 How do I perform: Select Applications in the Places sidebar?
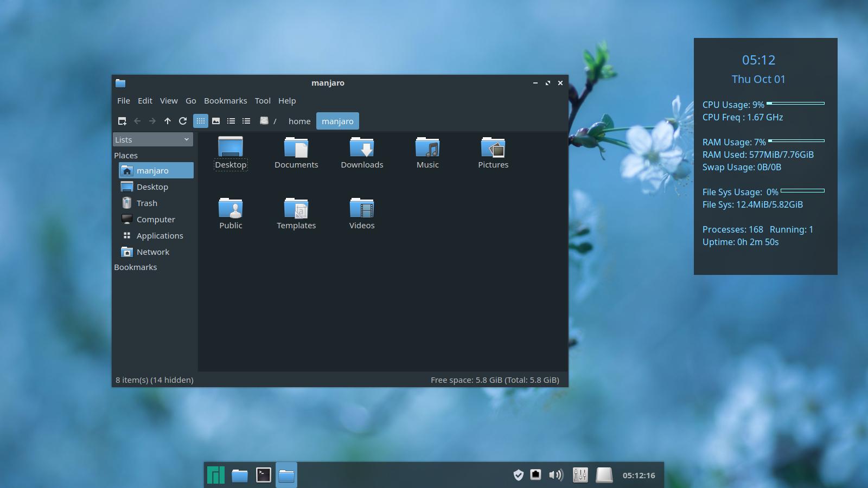coord(159,236)
